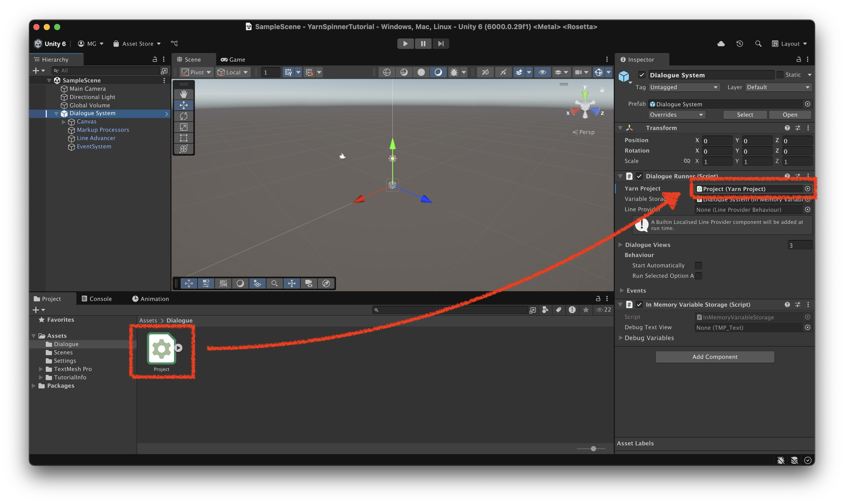The width and height of the screenshot is (844, 504).
Task: Select the Rect transform tool
Action: point(184,138)
